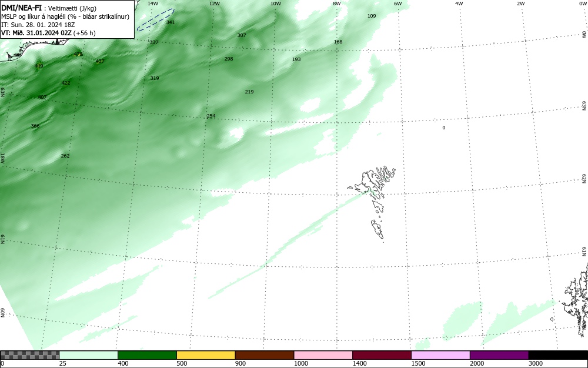Pick the pink 1000-1400 legend swatch
This screenshot has height=368, width=588.
323,355
